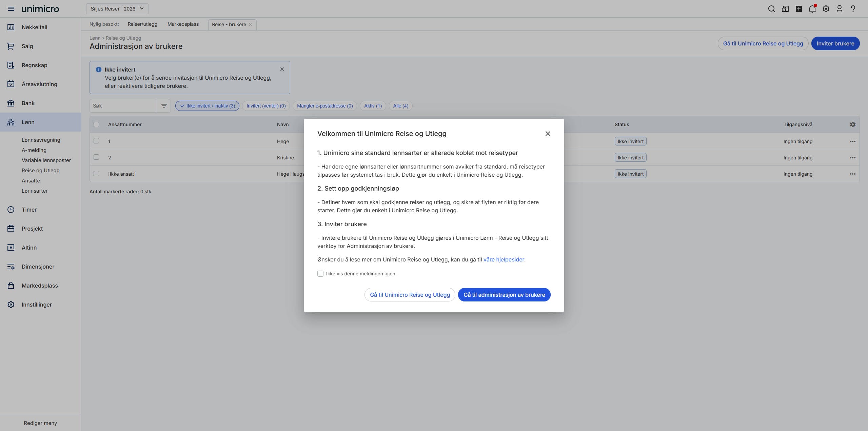Open the search magnifier icon in top bar
Image resolution: width=868 pixels, height=431 pixels.
(x=771, y=9)
